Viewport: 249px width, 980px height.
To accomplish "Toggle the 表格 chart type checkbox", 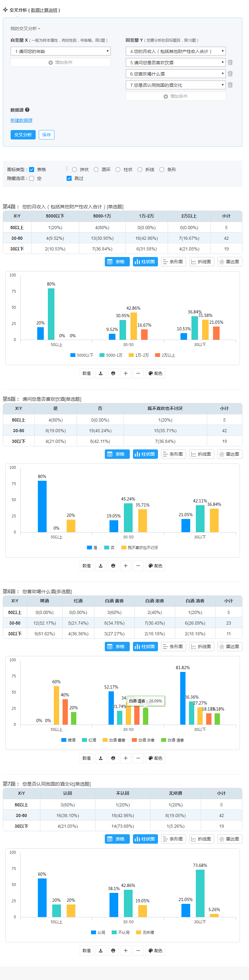I will pyautogui.click(x=32, y=170).
